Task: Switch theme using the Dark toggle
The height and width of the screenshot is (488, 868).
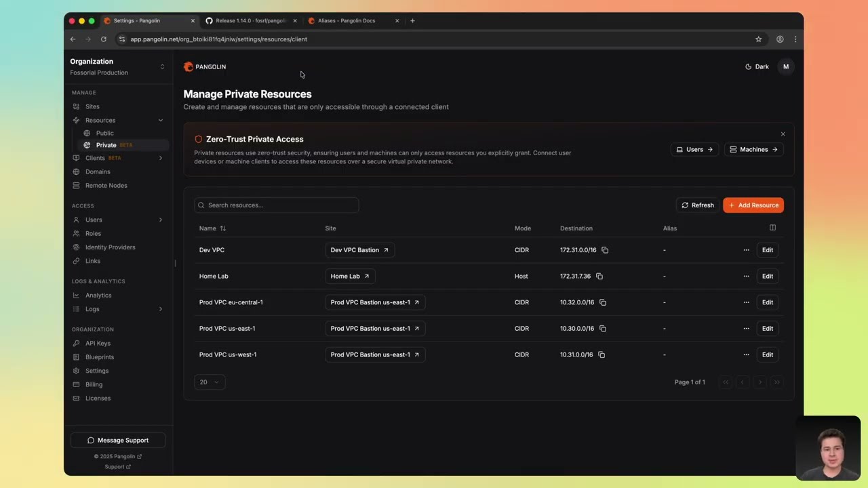Action: [x=757, y=66]
